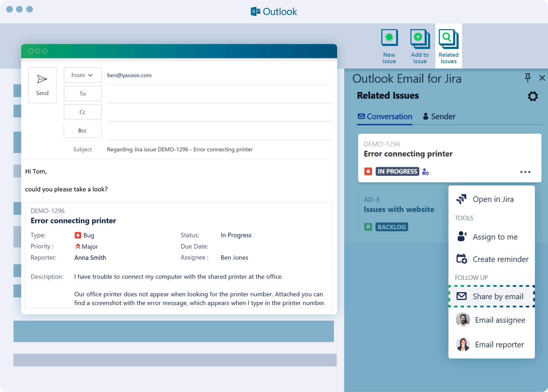Pin the Outlook Email for Jira pane

point(527,78)
